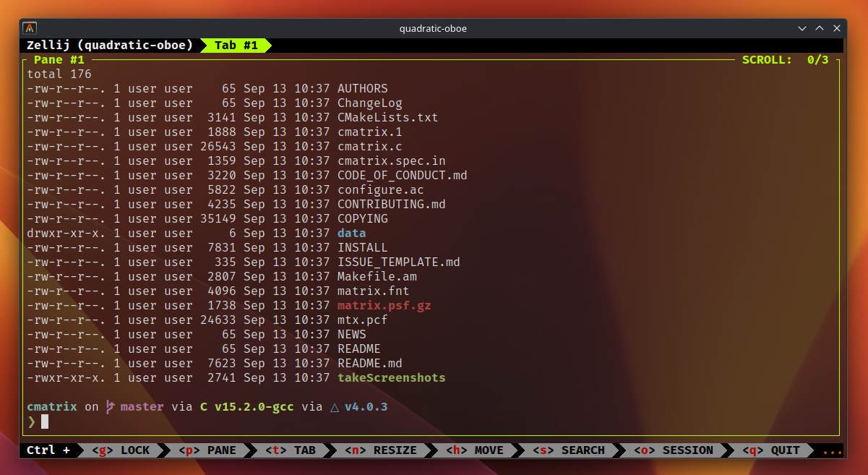Activate RESIZE mode in the status bar
The width and height of the screenshot is (868, 475).
(381, 450)
